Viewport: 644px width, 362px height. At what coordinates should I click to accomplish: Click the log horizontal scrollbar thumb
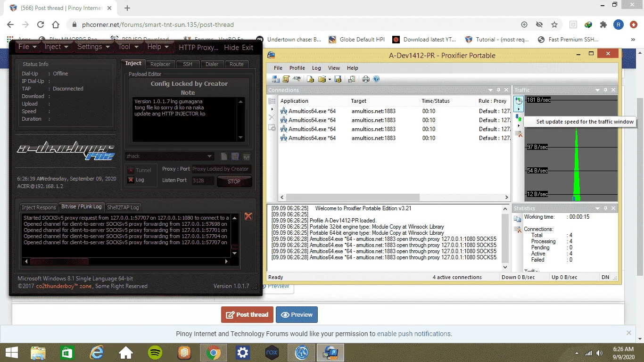pos(59,261)
